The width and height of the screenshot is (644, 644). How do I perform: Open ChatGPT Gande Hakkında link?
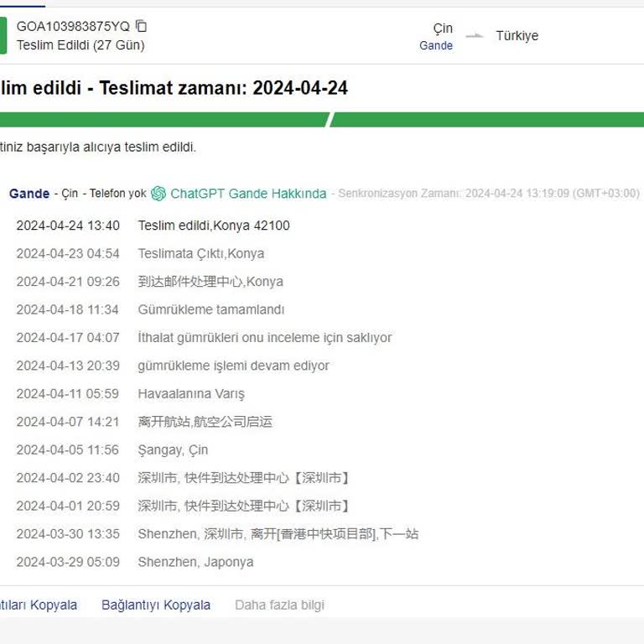[x=248, y=194]
